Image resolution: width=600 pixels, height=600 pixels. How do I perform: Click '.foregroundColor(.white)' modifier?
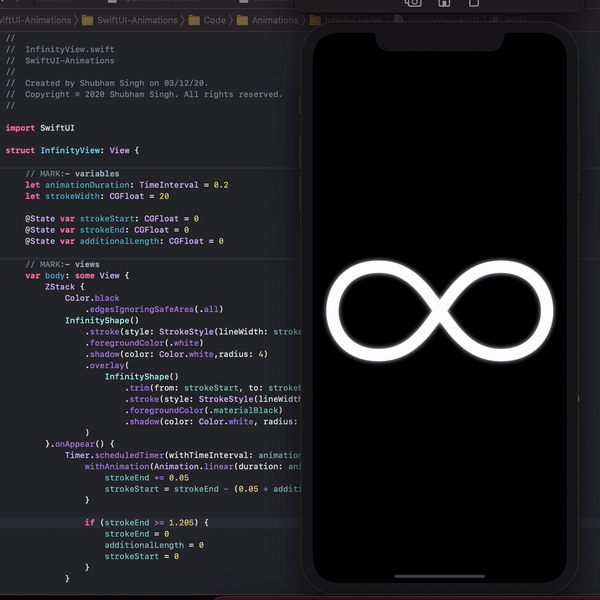(x=144, y=343)
